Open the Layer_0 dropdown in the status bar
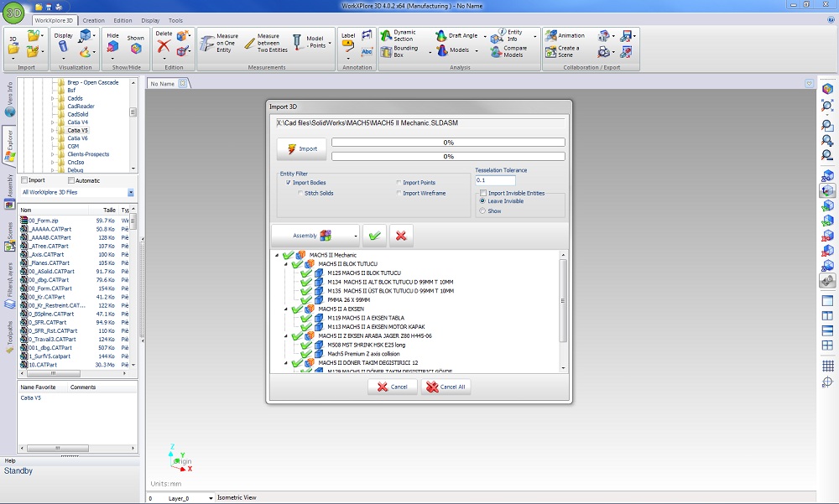This screenshot has width=839, height=504. [x=211, y=498]
